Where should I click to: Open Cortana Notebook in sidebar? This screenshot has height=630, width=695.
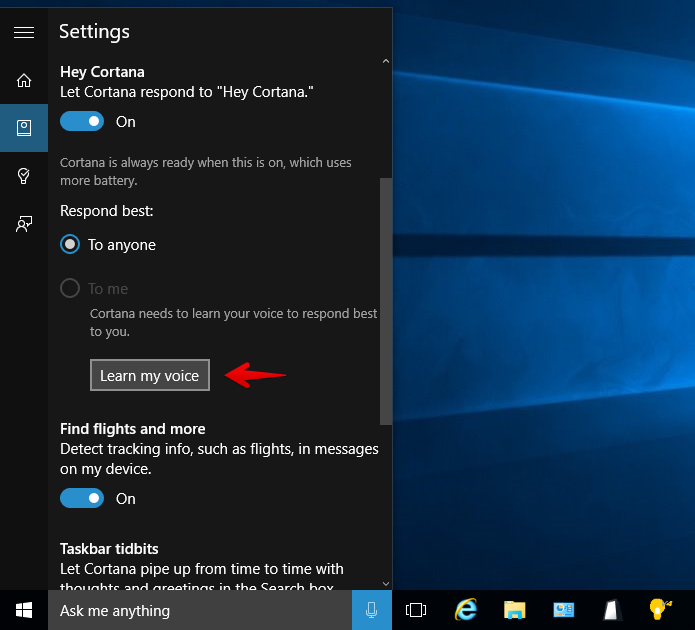24,128
